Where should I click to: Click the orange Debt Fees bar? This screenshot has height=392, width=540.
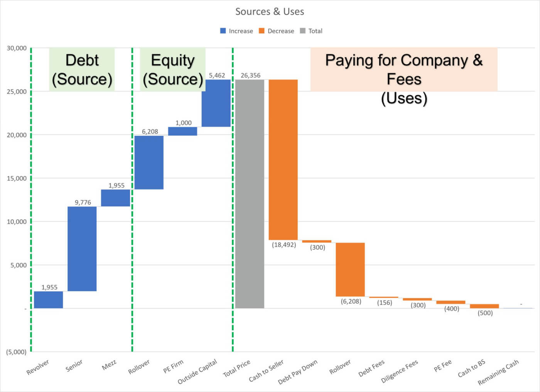(384, 297)
